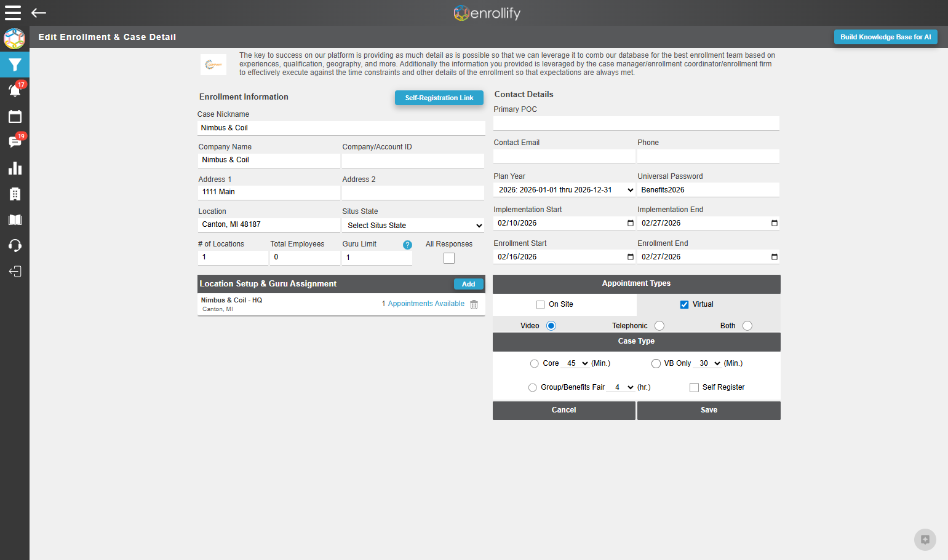Open the building companies icon
Image resolution: width=948 pixels, height=560 pixels.
point(15,194)
